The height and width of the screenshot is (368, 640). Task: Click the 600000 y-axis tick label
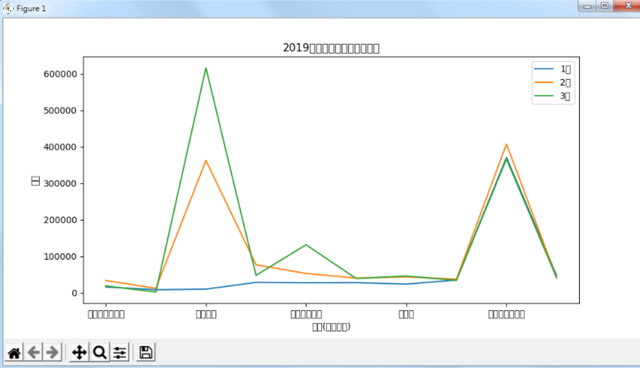coord(60,74)
